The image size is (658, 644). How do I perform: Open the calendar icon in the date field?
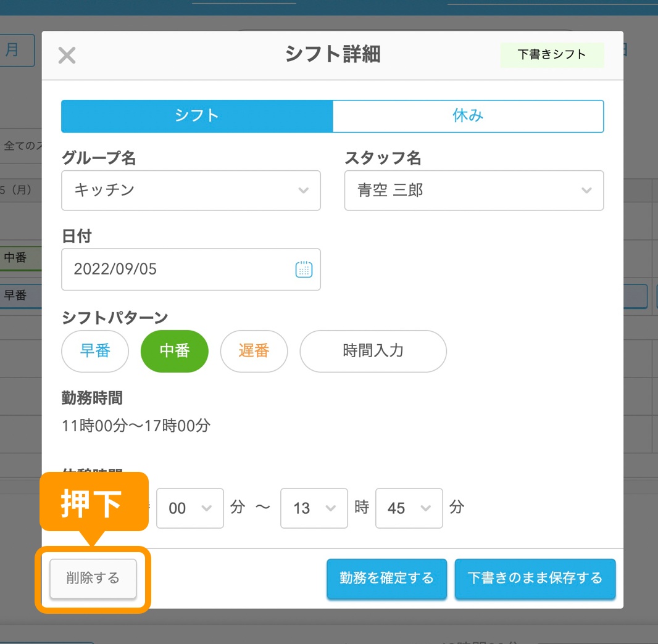304,269
